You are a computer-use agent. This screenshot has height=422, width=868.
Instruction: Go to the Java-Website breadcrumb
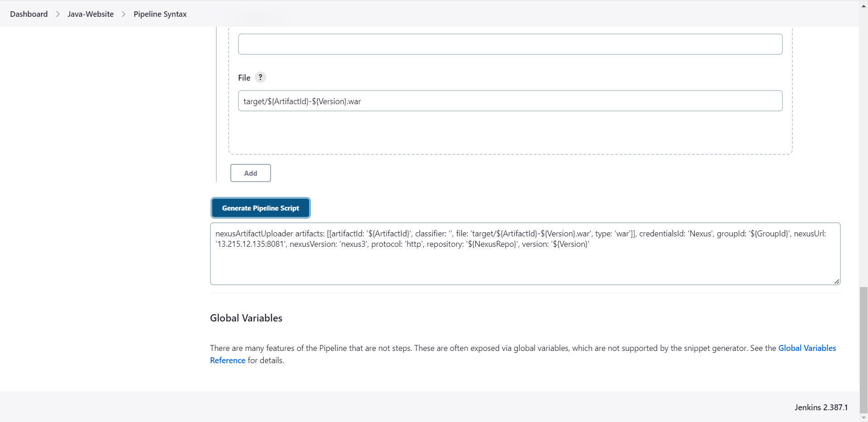pos(91,14)
